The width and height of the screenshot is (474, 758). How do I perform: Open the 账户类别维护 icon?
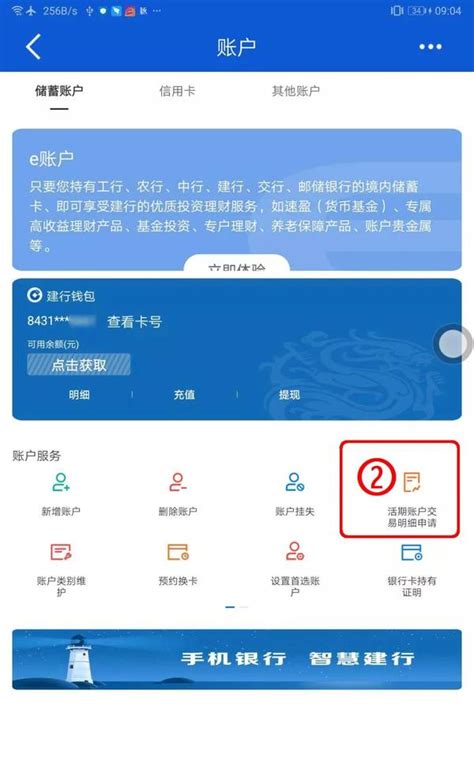[x=61, y=552]
